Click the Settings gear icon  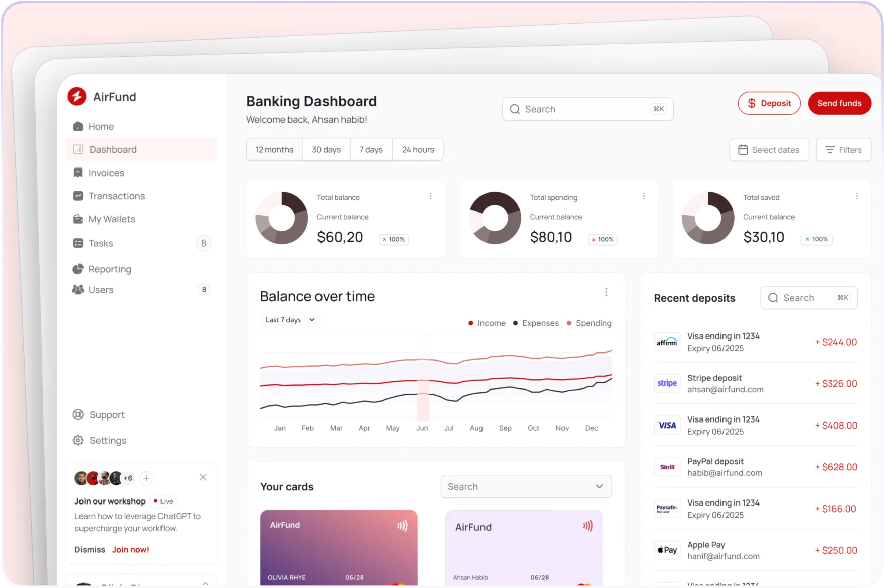pos(78,440)
